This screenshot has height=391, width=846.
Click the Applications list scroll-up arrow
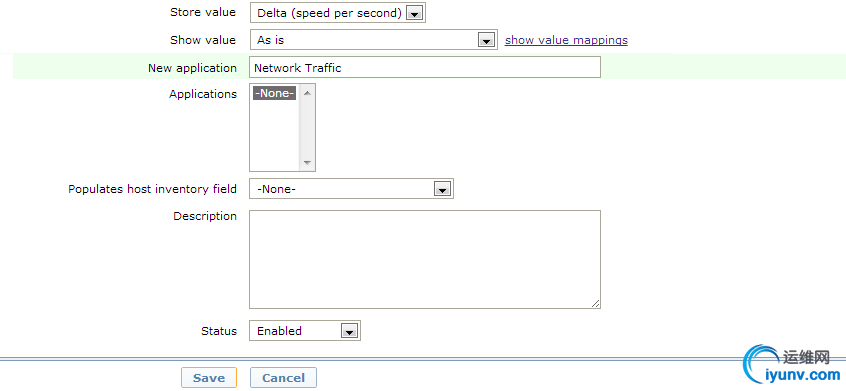307,93
